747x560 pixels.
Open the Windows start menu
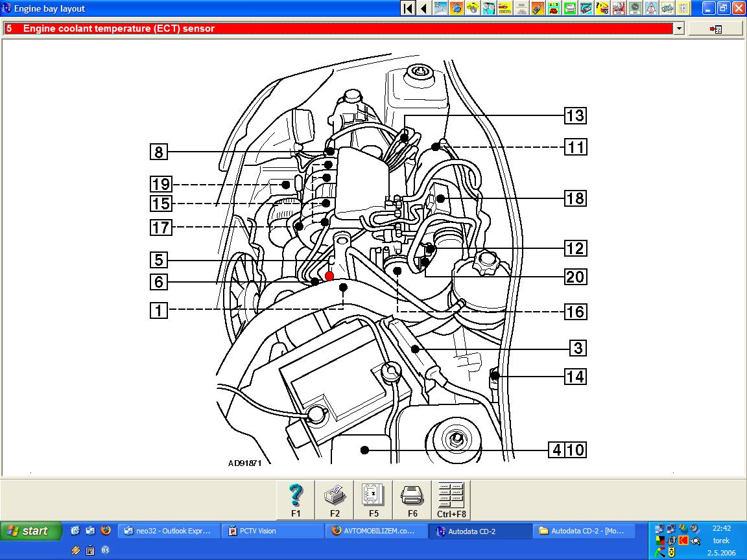(x=31, y=531)
